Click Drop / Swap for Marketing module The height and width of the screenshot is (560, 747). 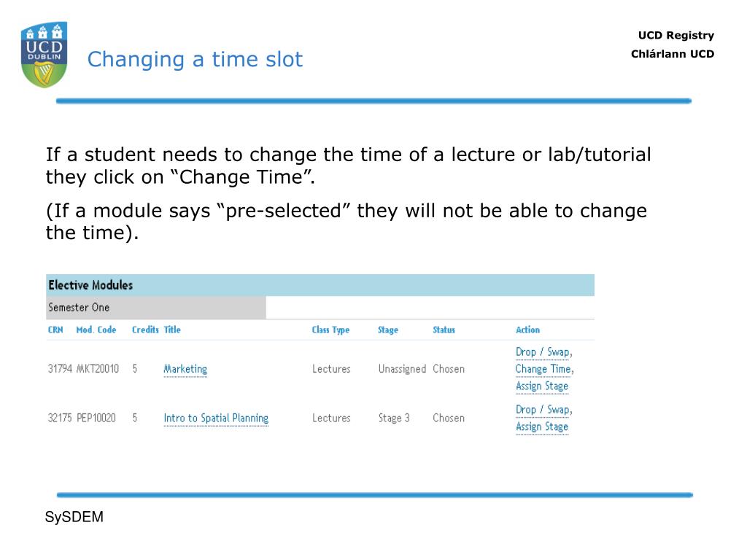point(543,352)
